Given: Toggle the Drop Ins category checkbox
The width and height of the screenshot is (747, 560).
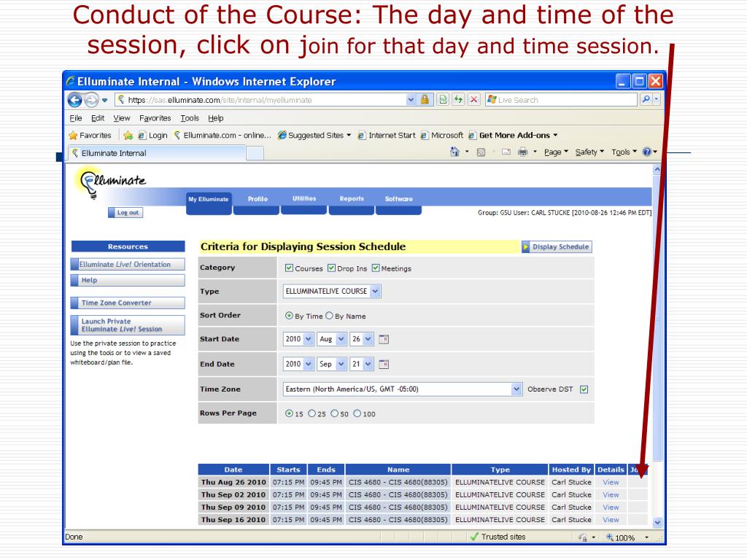Looking at the screenshot, I should [x=332, y=268].
